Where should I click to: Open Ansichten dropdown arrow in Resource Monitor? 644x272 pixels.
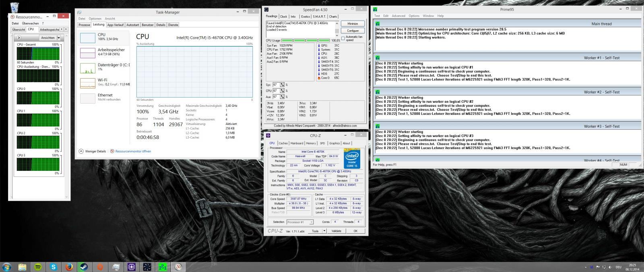[59, 37]
